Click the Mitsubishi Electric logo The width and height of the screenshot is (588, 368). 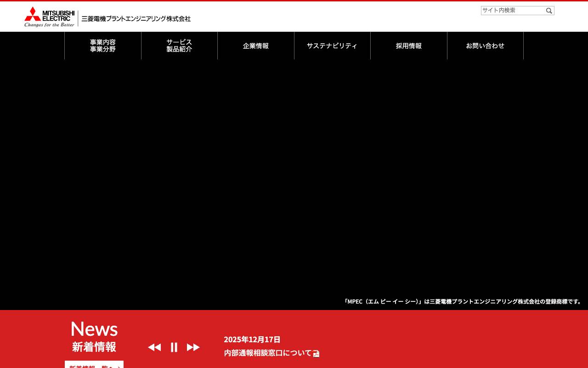click(49, 17)
